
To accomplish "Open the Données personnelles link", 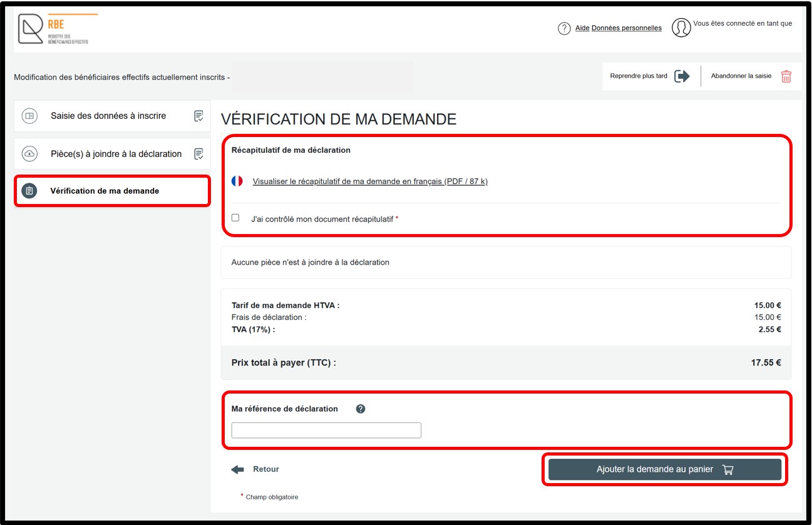I will (626, 28).
